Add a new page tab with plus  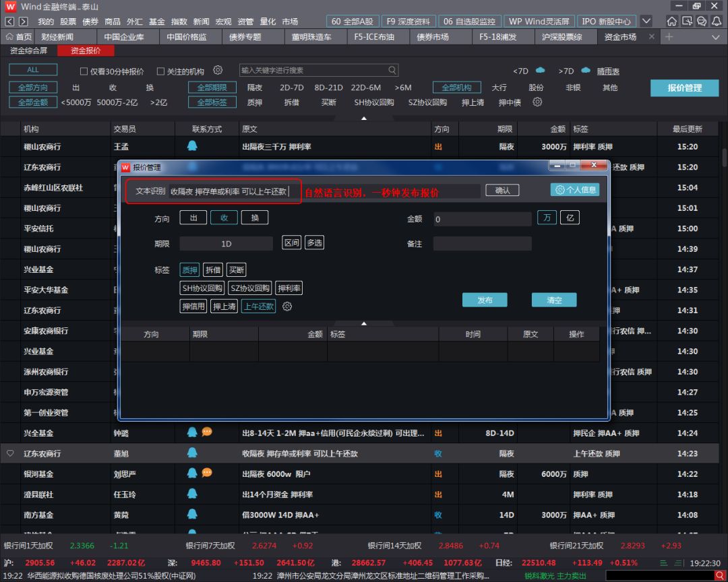click(669, 36)
